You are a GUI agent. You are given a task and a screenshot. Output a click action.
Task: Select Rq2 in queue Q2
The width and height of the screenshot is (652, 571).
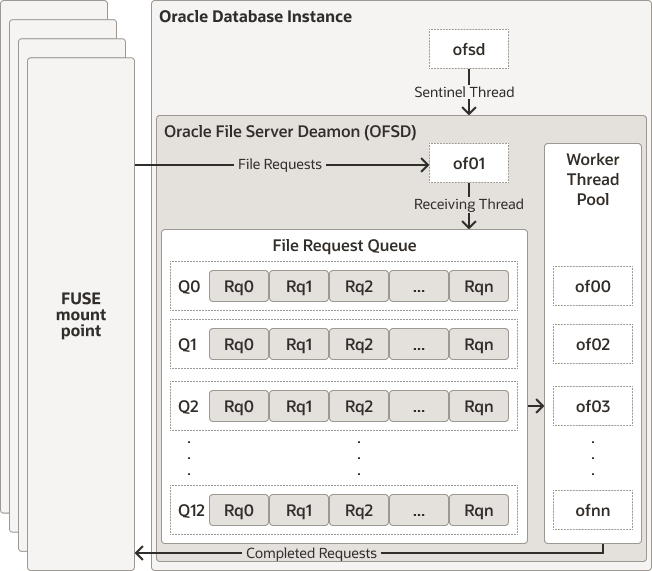[359, 406]
